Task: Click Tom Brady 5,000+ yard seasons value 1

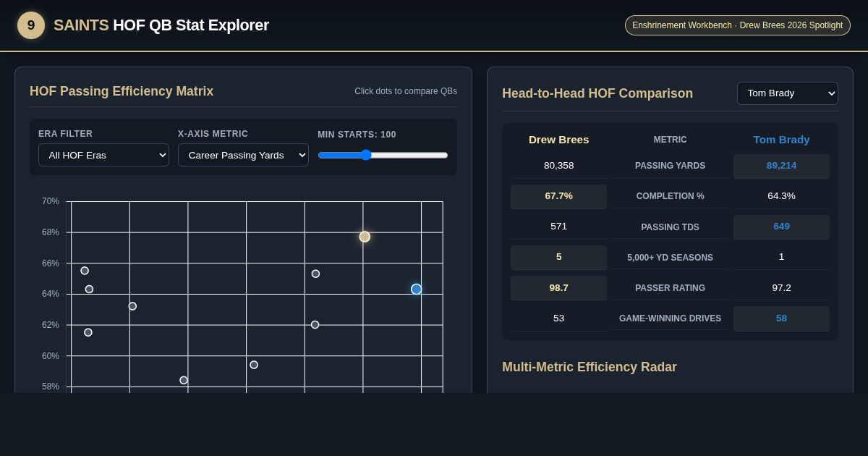Action: [x=781, y=257]
